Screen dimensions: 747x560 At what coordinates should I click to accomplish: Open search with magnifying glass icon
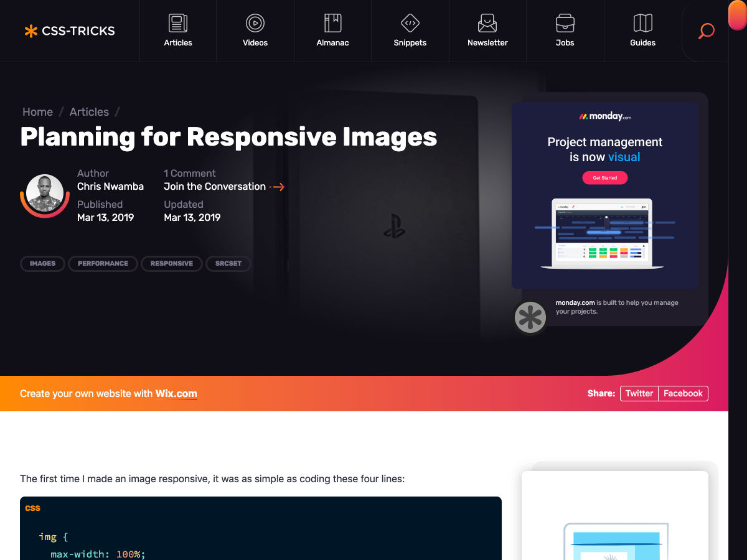706,31
